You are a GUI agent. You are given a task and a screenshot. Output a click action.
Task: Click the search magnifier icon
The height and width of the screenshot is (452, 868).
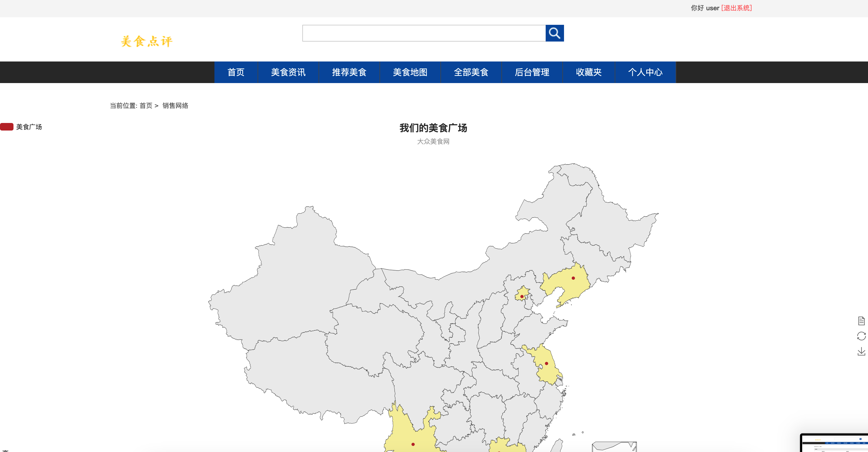[554, 33]
